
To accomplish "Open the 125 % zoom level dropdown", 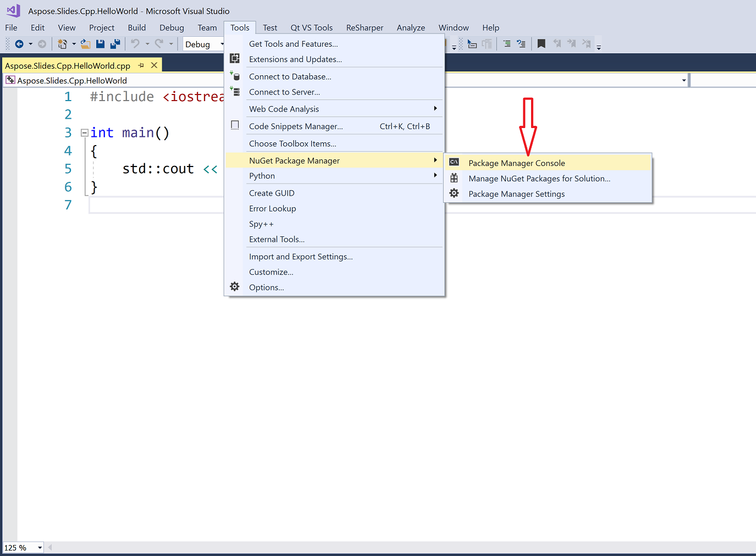I will click(x=40, y=548).
